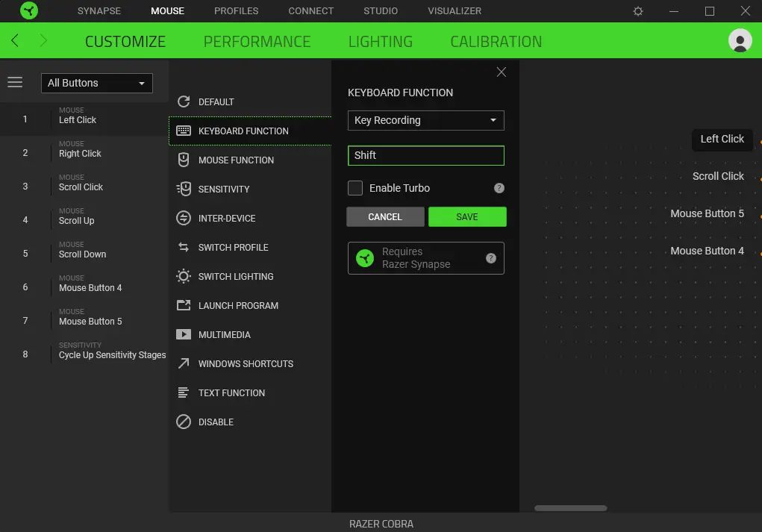This screenshot has height=532, width=762.
Task: Click the RAZER COBRA device name
Action: (381, 524)
